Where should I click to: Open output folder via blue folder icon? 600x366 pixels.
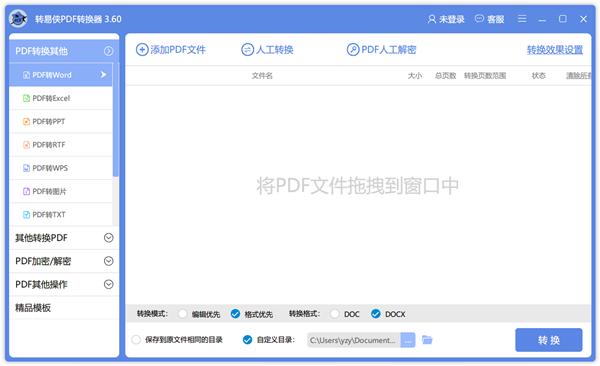tap(427, 340)
